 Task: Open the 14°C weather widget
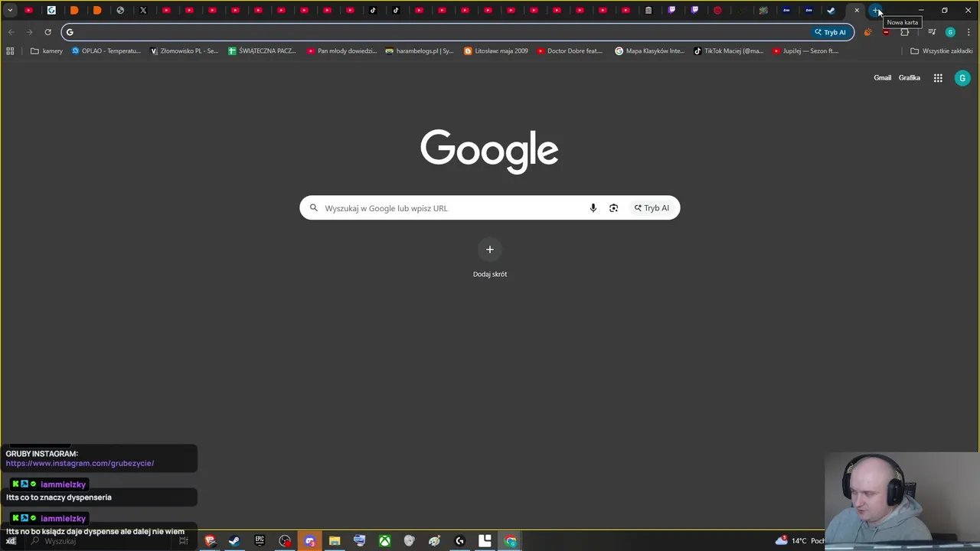[x=799, y=541]
